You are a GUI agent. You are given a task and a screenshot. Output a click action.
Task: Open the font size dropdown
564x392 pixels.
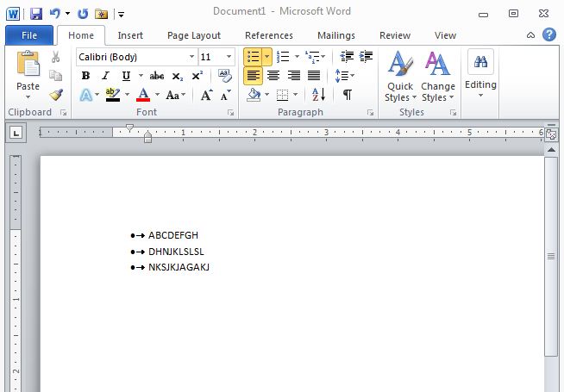pyautogui.click(x=229, y=57)
